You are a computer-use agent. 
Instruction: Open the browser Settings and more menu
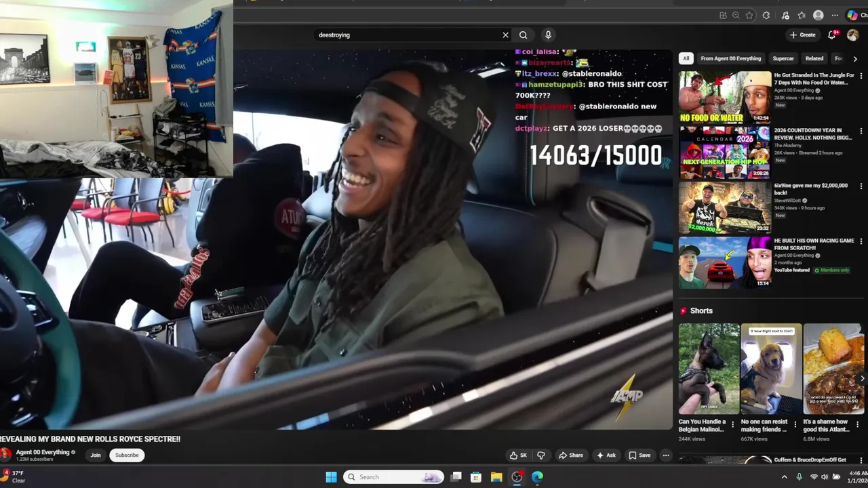[835, 16]
